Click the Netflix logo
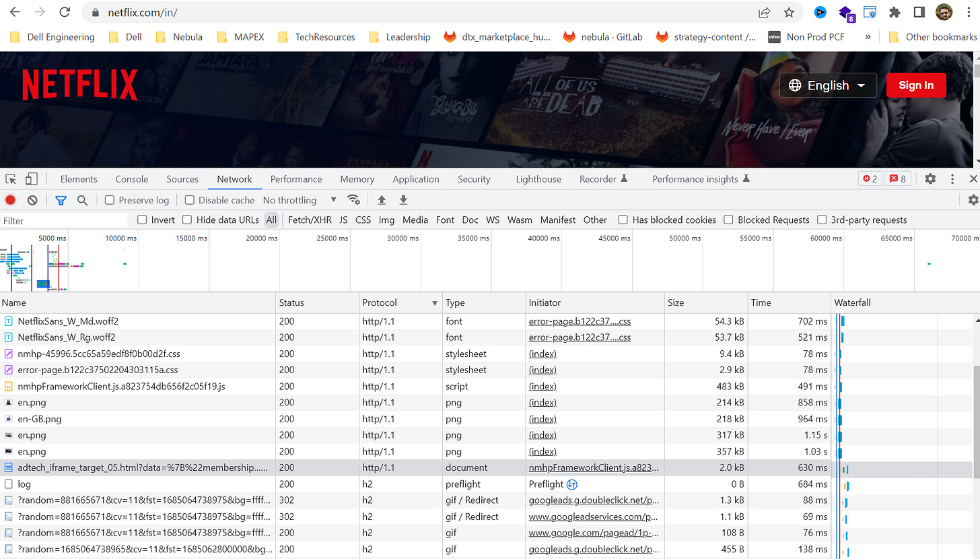The image size is (980, 559). click(x=79, y=86)
